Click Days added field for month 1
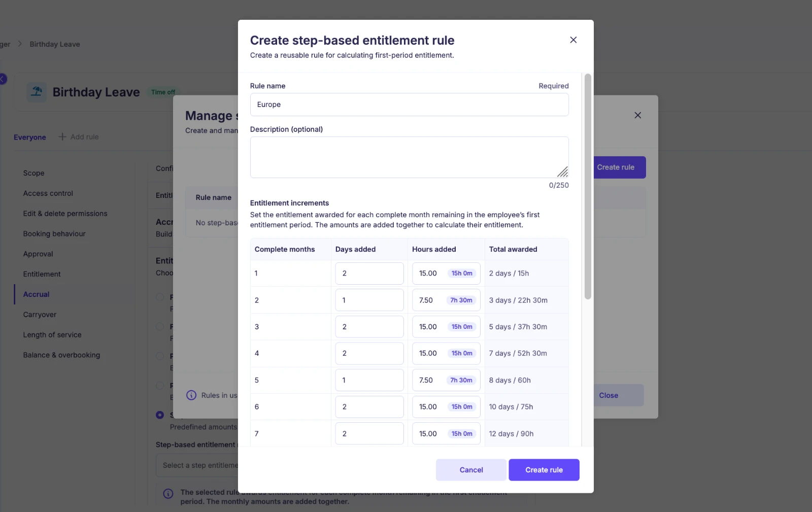812x512 pixels. tap(369, 274)
